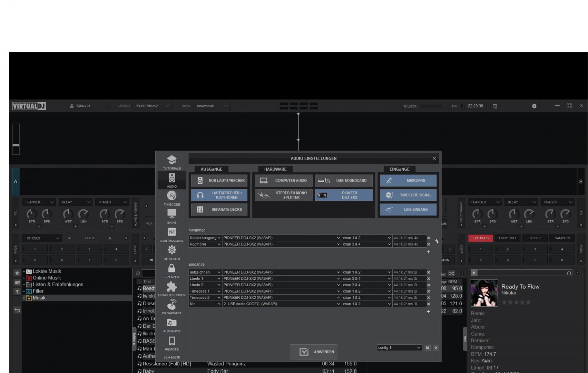Expand the Lokale Musik folder
Viewport: 588px width, 373px height.
[24, 271]
